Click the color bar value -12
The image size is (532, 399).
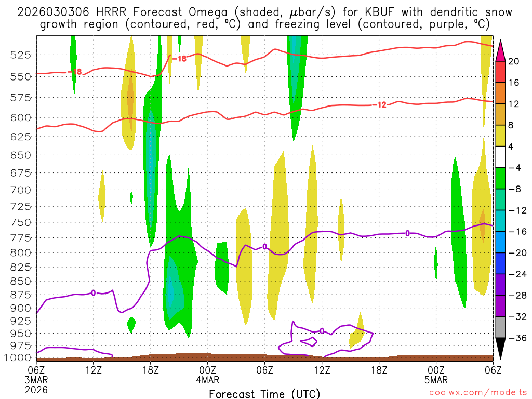517,211
